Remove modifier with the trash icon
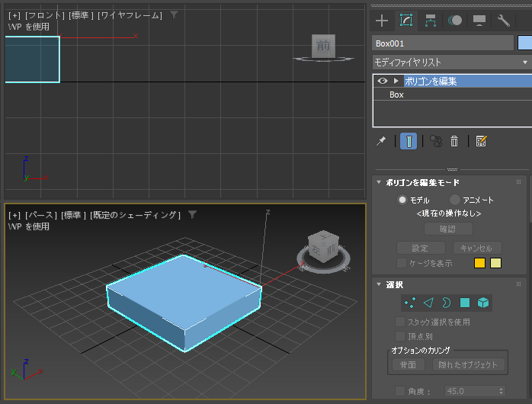Viewport: 532px width, 404px height. (x=454, y=141)
